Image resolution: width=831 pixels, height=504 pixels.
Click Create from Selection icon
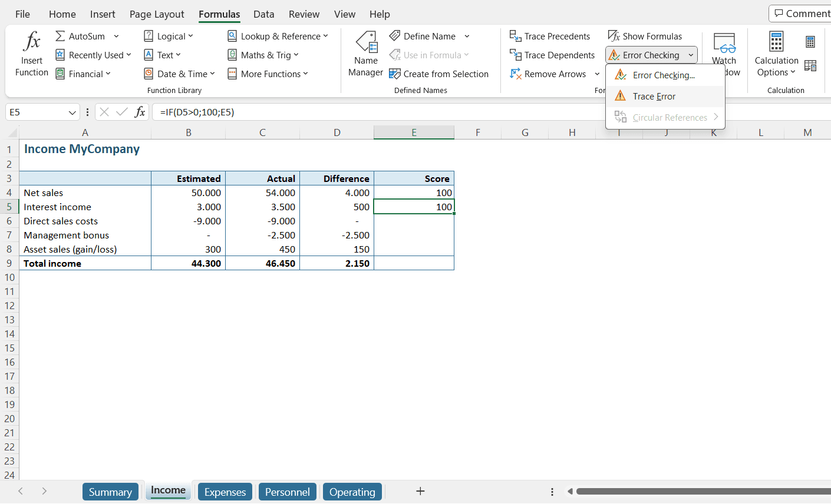pyautogui.click(x=395, y=74)
